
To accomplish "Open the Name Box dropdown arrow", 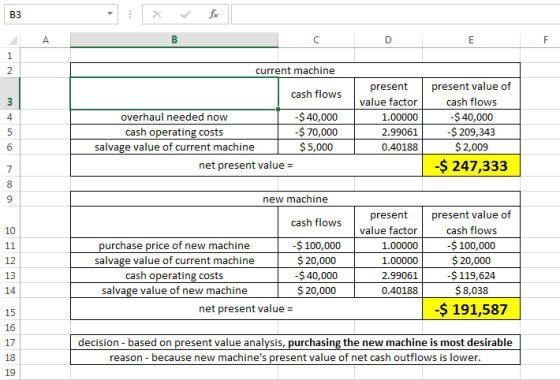I will 110,14.
